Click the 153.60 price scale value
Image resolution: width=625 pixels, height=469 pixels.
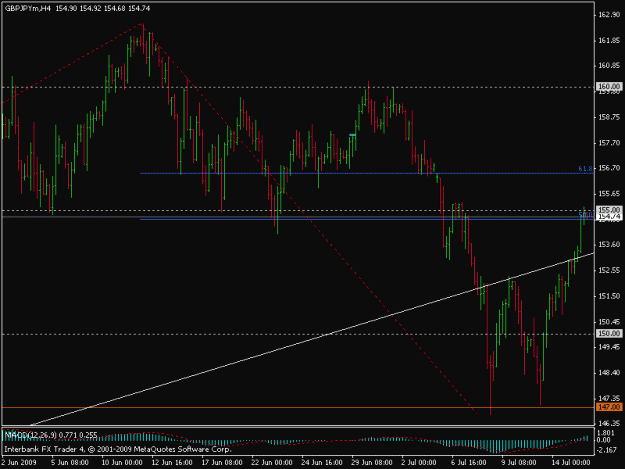tap(609, 245)
